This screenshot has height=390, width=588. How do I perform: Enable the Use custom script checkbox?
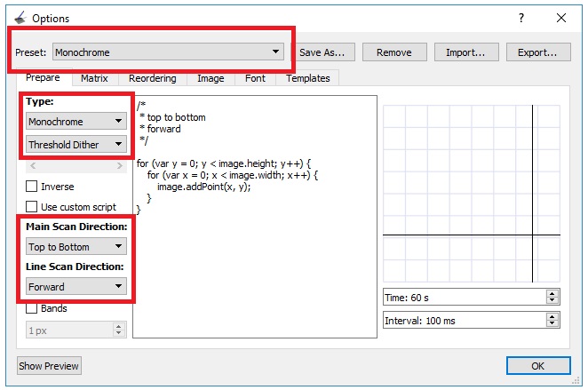32,207
